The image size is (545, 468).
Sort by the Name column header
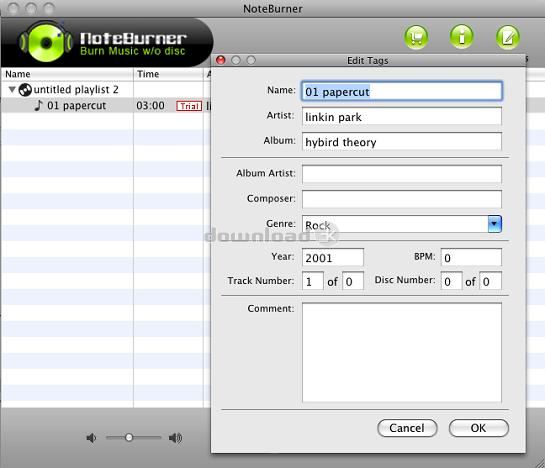point(67,74)
